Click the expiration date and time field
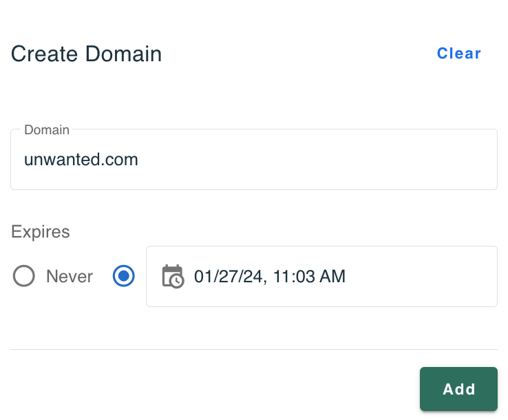Image resolution: width=508 pixels, height=420 pixels. pyautogui.click(x=321, y=276)
